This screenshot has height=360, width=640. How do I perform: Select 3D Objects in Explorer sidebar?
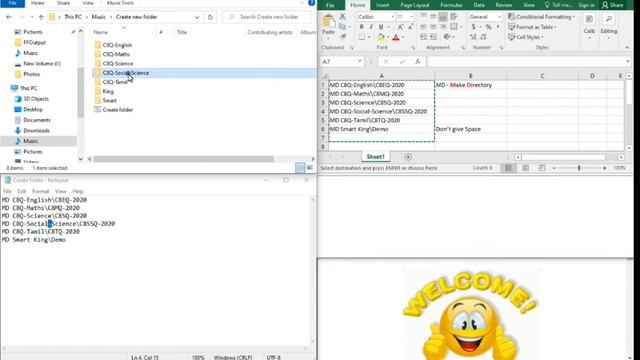(36, 99)
